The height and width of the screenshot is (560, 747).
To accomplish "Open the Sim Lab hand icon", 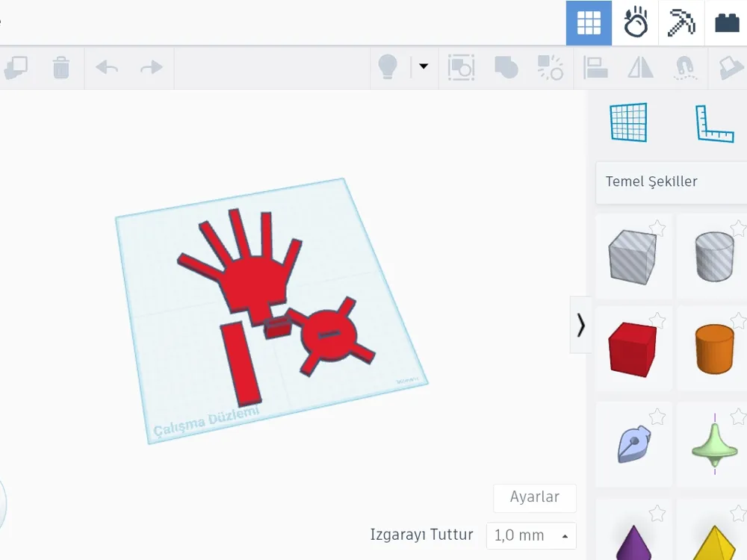I will 636,23.
